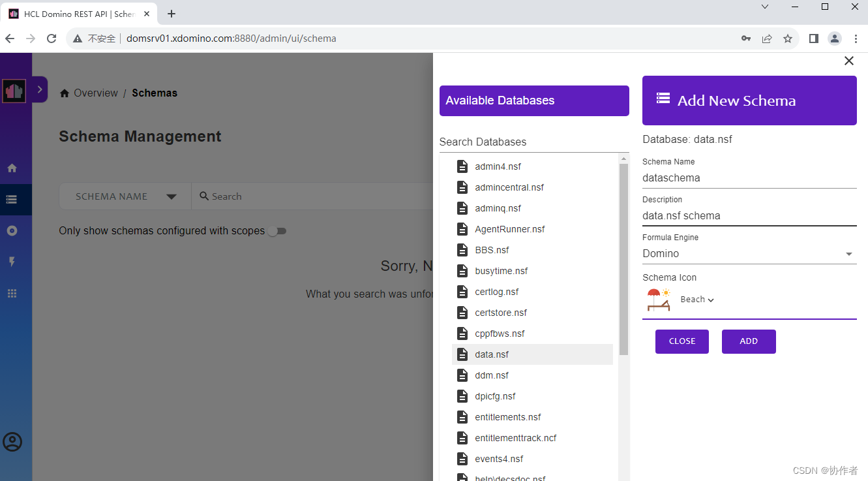This screenshot has height=481, width=868.
Task: Select certstore.nsf database
Action: click(x=532, y=313)
